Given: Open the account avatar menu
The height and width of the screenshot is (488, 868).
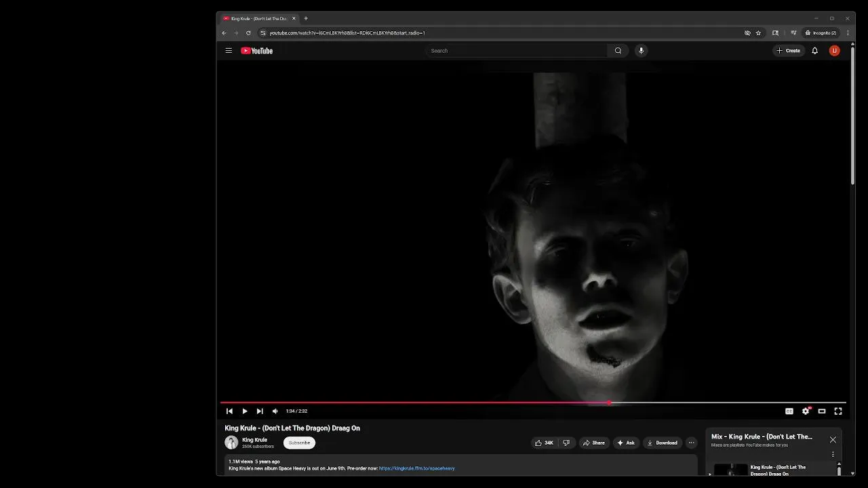Looking at the screenshot, I should (835, 51).
